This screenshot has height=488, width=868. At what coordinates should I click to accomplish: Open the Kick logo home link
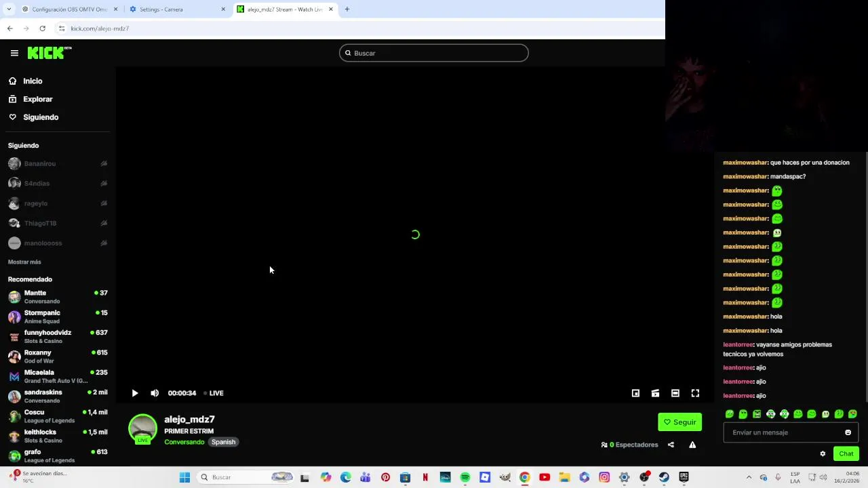tap(50, 53)
